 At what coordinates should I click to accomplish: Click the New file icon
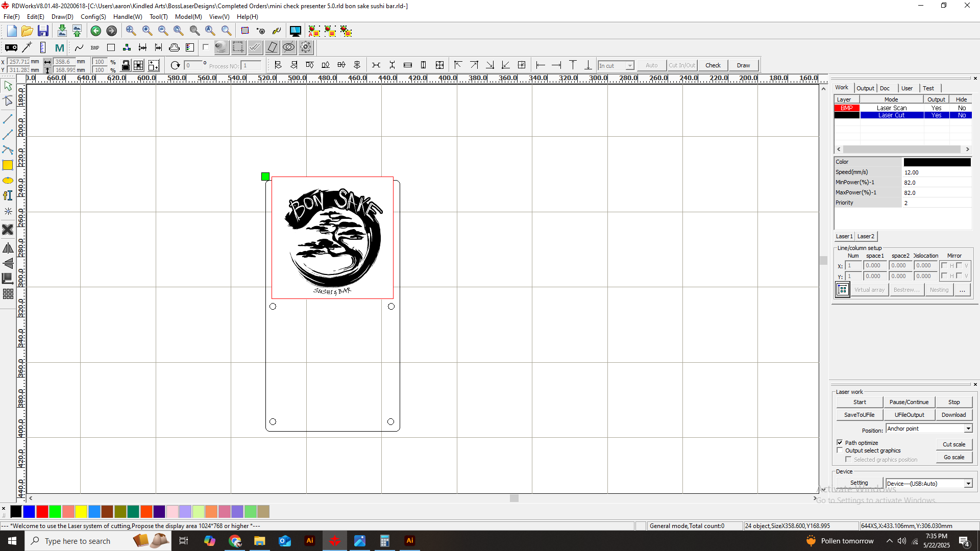point(12,31)
